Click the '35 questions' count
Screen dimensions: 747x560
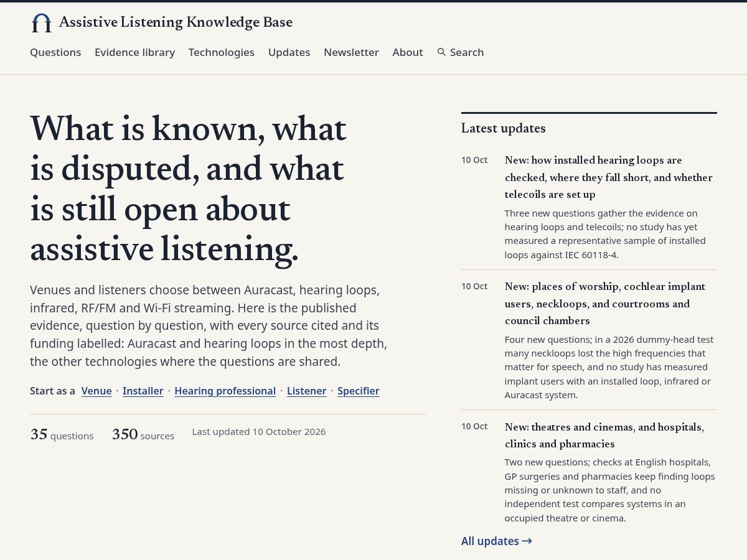[x=62, y=434]
